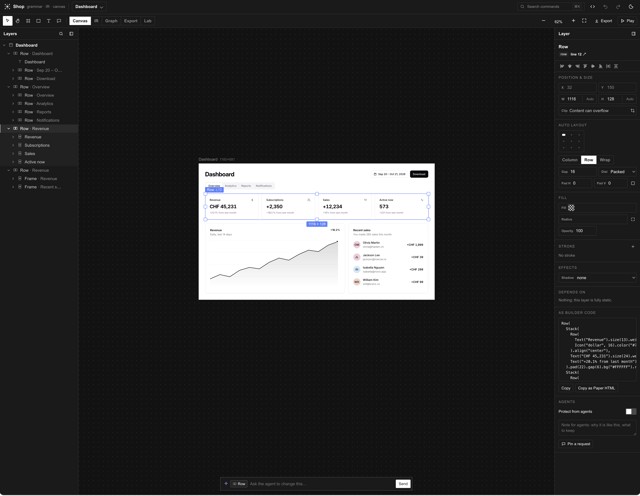640x496 pixels.
Task: Select the comment tool
Action: (59, 21)
